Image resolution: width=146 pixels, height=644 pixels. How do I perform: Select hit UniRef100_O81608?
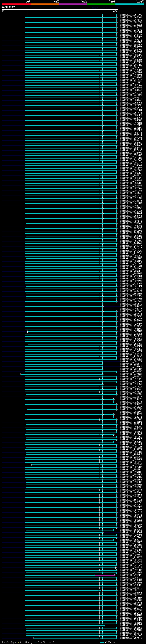point(131,635)
